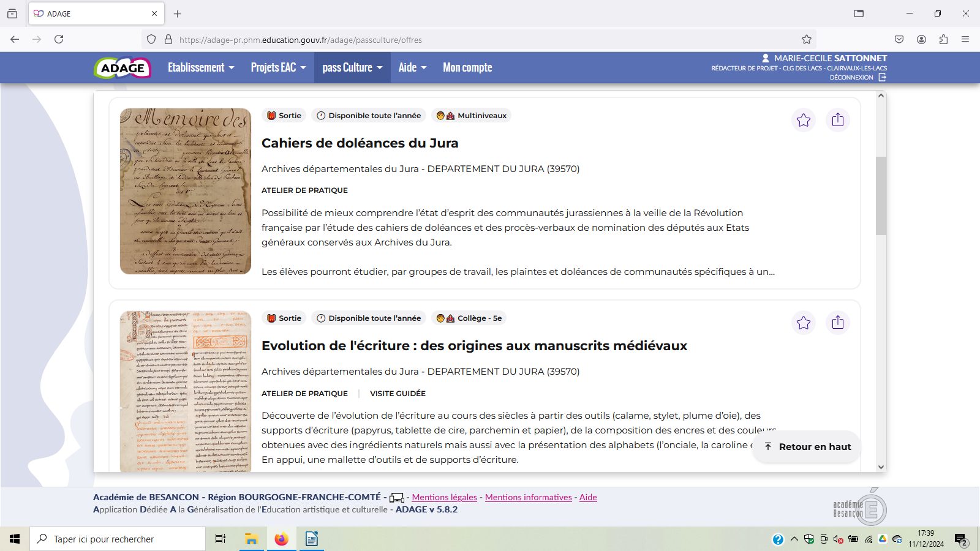Click the list scrollbar down arrow
980x551 pixels.
click(881, 467)
